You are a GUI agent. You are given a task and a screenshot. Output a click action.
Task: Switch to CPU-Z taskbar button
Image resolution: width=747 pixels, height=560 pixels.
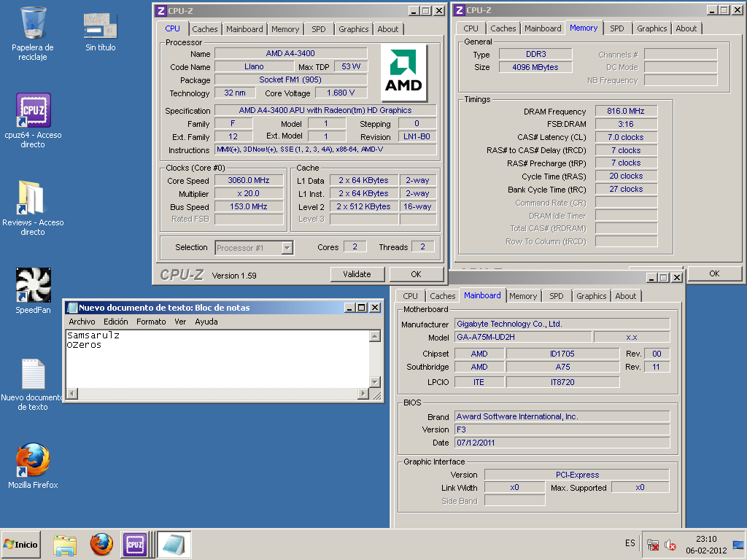click(x=135, y=544)
